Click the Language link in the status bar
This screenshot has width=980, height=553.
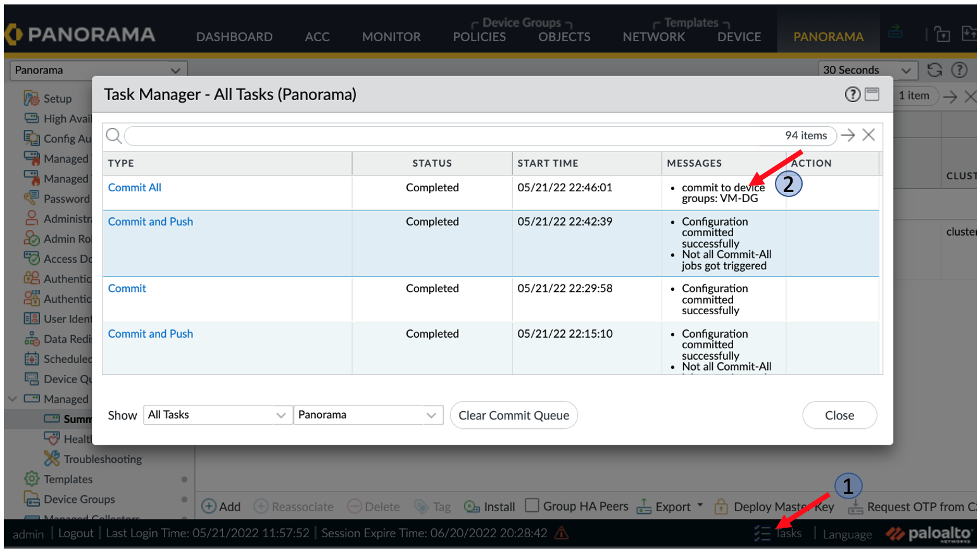click(847, 535)
